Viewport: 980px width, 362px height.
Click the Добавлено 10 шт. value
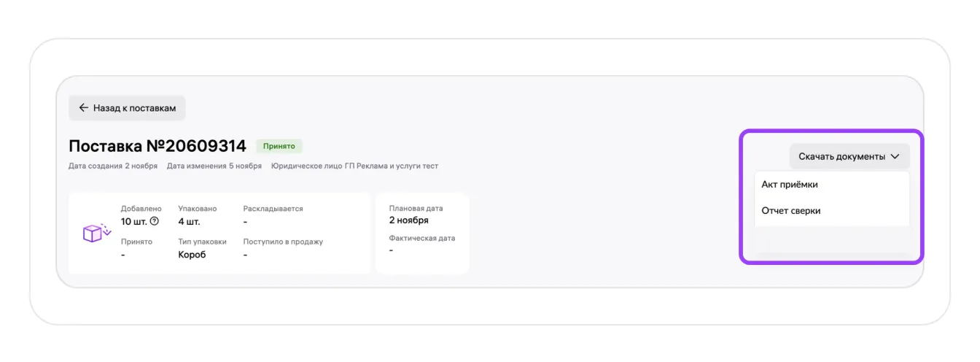click(x=134, y=221)
